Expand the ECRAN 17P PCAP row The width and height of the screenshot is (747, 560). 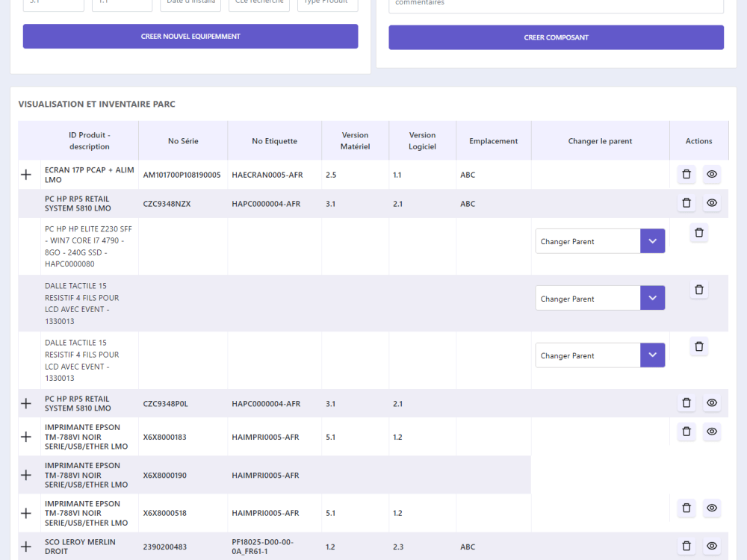click(27, 175)
